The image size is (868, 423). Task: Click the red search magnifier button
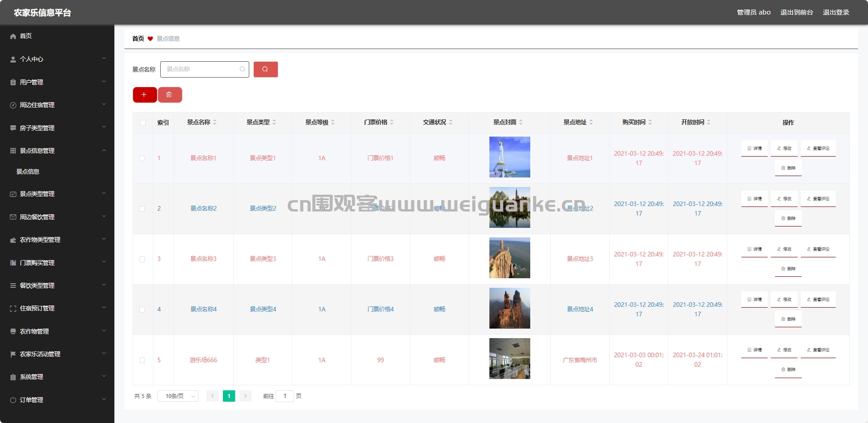(266, 69)
